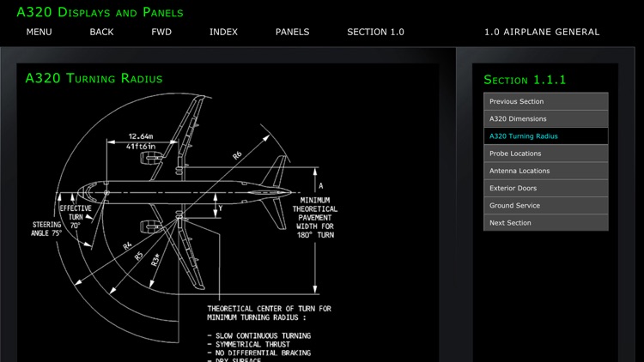Image resolution: width=644 pixels, height=362 pixels.
Task: Click the THEORETICAL CENTER OF TURN text
Action: pyautogui.click(x=269, y=313)
